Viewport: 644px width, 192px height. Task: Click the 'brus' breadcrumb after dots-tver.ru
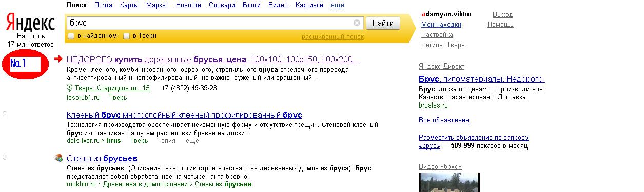(114, 140)
